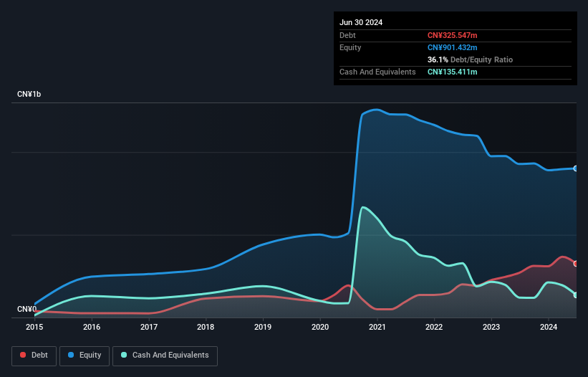Toggle Cash And Equivalents legend button
Viewport: 588px width, 377px height.
click(x=165, y=355)
